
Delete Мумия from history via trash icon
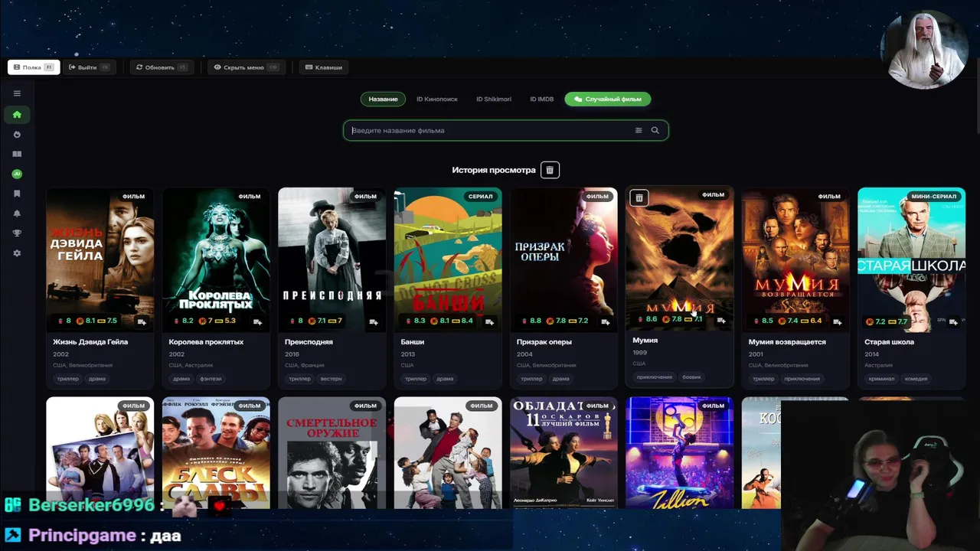[x=639, y=198]
